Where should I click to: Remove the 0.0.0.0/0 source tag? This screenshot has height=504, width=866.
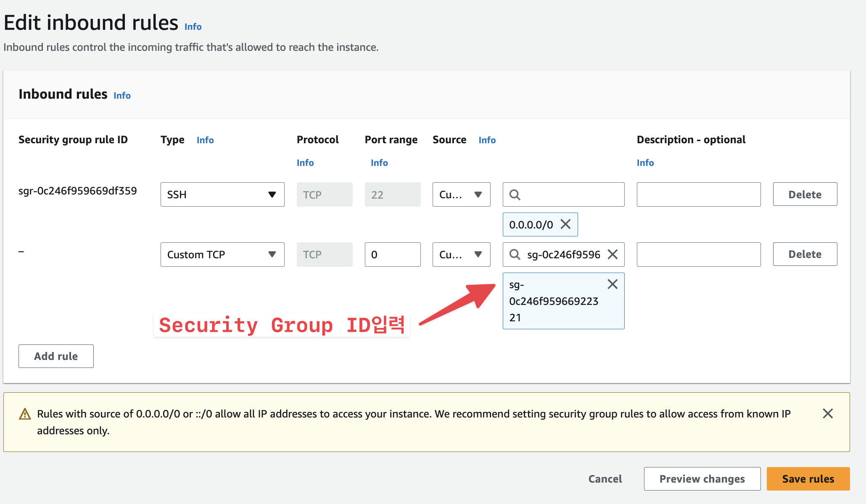(x=565, y=224)
